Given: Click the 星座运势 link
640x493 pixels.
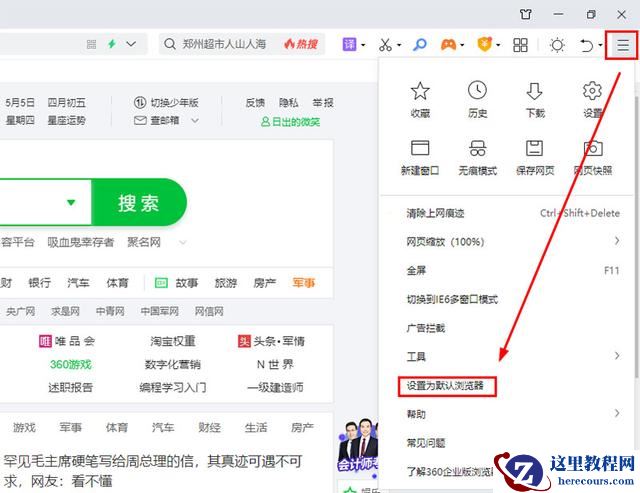Looking at the screenshot, I should pyautogui.click(x=67, y=120).
